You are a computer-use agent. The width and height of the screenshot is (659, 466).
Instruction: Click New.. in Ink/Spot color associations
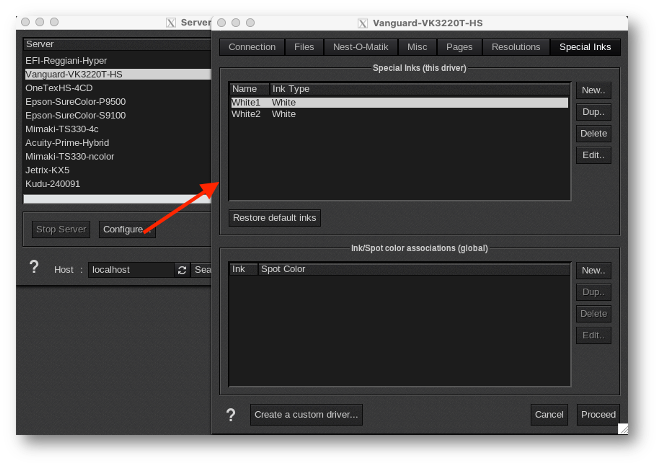coord(593,271)
